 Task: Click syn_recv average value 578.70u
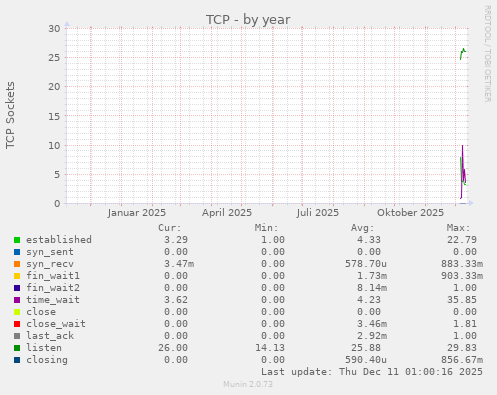[366, 264]
